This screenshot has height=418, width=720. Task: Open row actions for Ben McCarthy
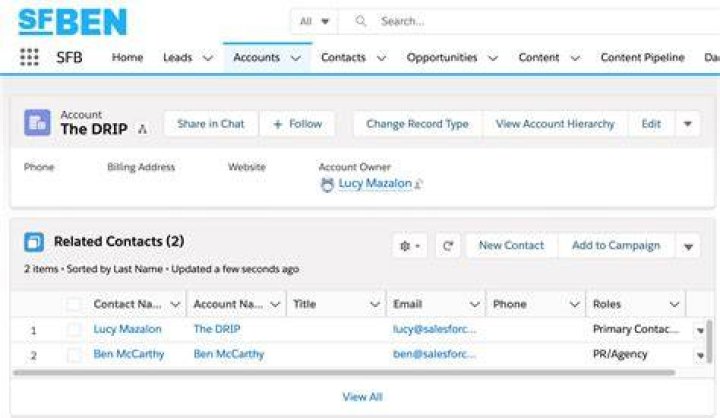(700, 355)
